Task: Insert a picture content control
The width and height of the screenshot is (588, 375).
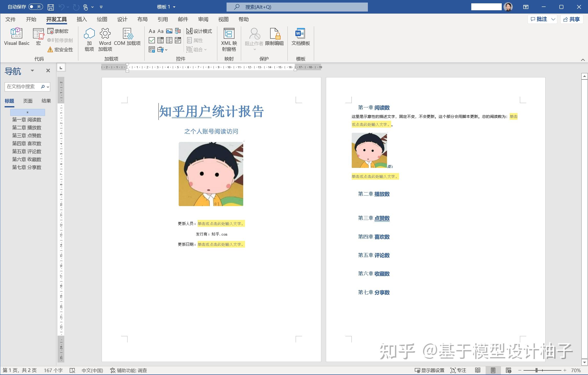Action: [x=169, y=31]
